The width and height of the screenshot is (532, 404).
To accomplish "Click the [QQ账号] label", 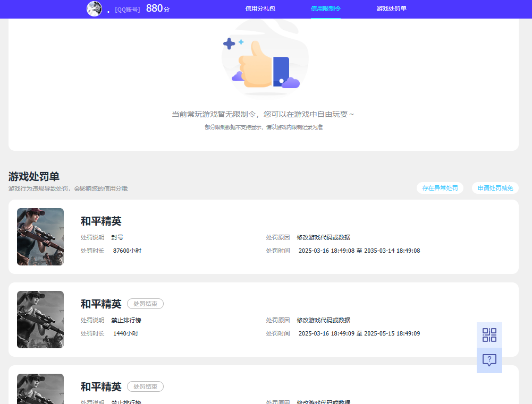I will tap(128, 10).
